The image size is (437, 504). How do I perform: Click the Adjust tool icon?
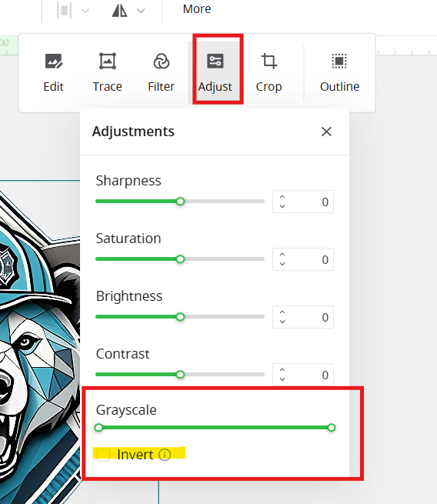(215, 61)
